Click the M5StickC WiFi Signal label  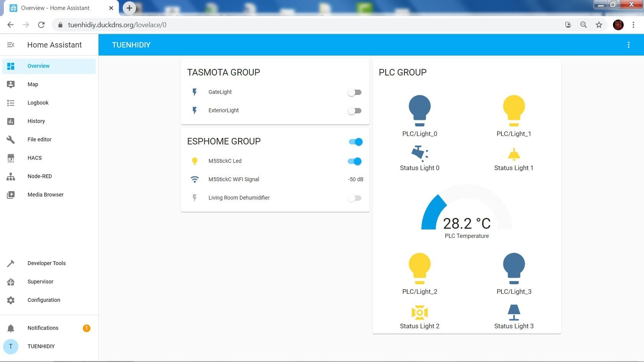234,179
